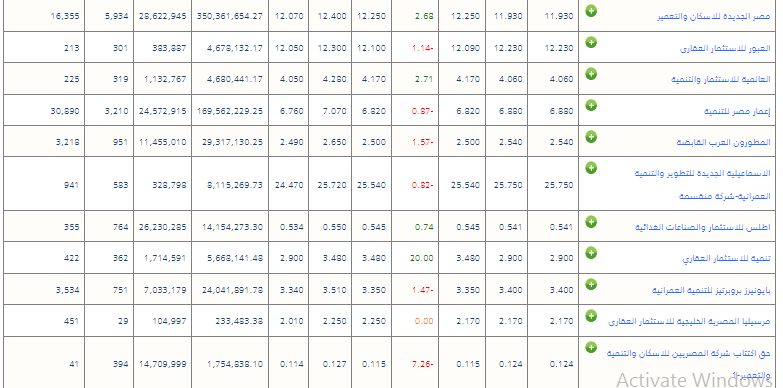Expand details for العالمية للاستثمار والتنمية row
The height and width of the screenshot is (388, 783).
pos(591,74)
